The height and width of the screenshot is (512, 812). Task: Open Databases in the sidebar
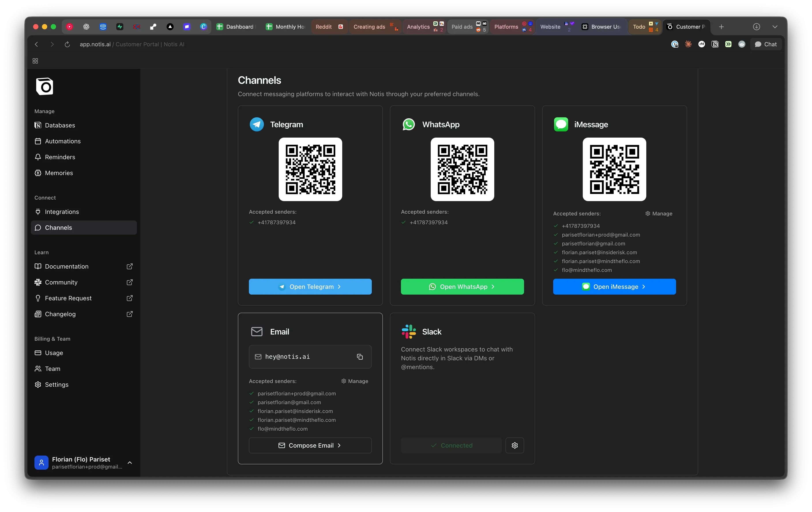point(84,125)
